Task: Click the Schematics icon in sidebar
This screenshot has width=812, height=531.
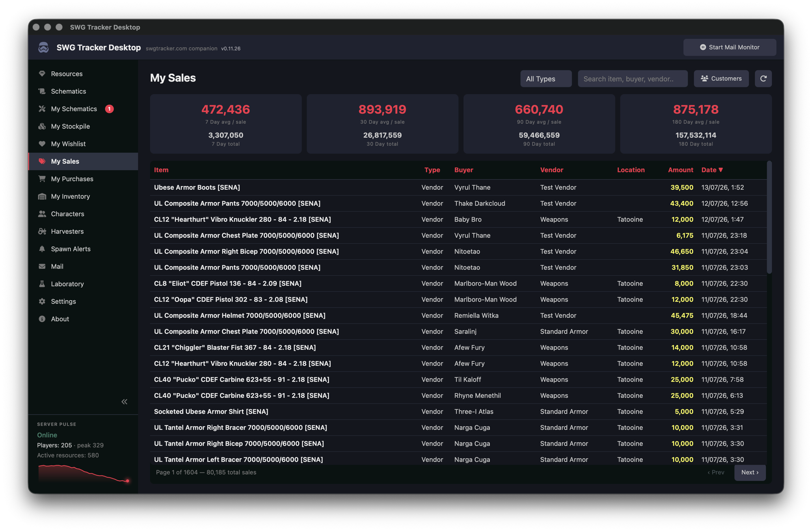Action: coord(42,91)
